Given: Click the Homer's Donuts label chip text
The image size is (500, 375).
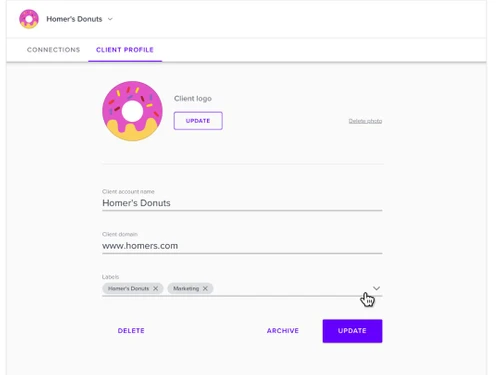Looking at the screenshot, I should tap(128, 288).
